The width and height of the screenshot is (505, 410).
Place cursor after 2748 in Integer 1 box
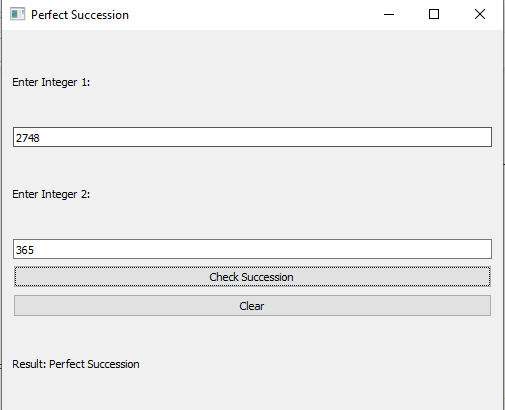(x=41, y=138)
